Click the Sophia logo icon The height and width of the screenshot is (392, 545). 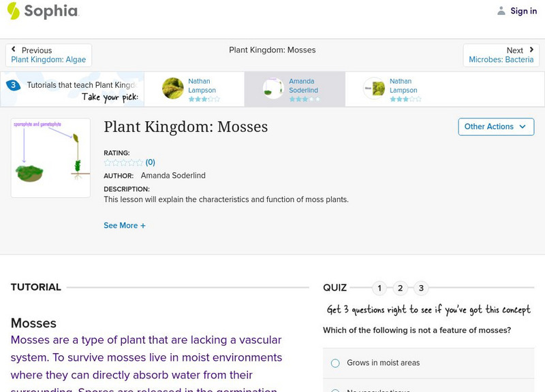coord(14,11)
